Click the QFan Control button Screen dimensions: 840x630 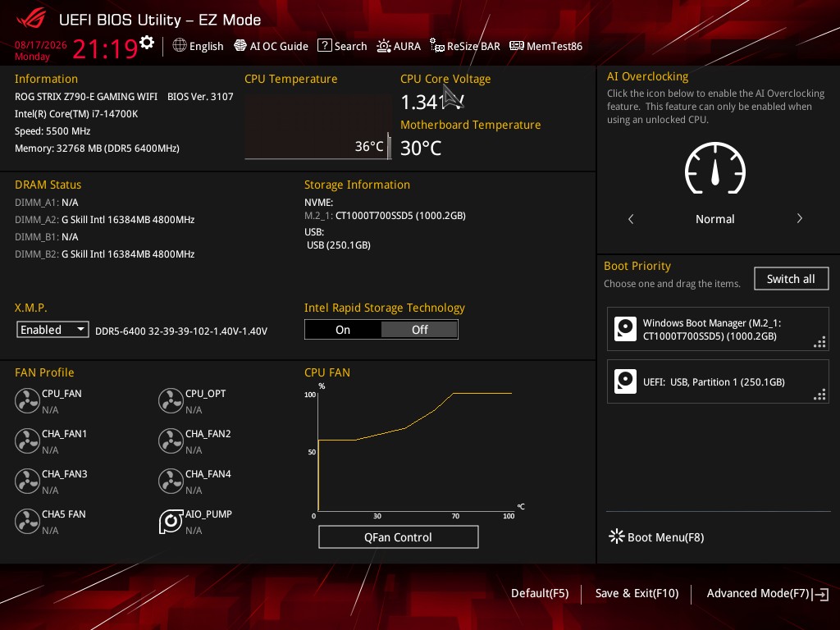pyautogui.click(x=398, y=537)
